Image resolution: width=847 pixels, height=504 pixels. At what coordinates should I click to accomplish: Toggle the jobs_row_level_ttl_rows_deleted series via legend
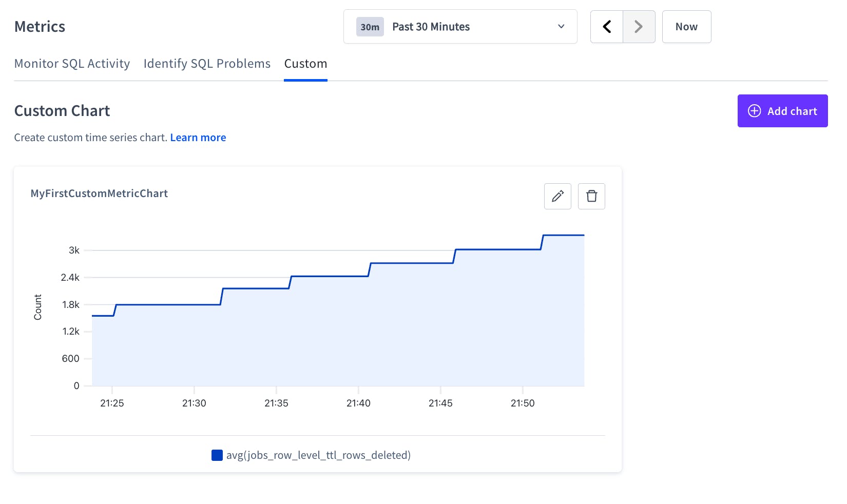click(x=318, y=455)
